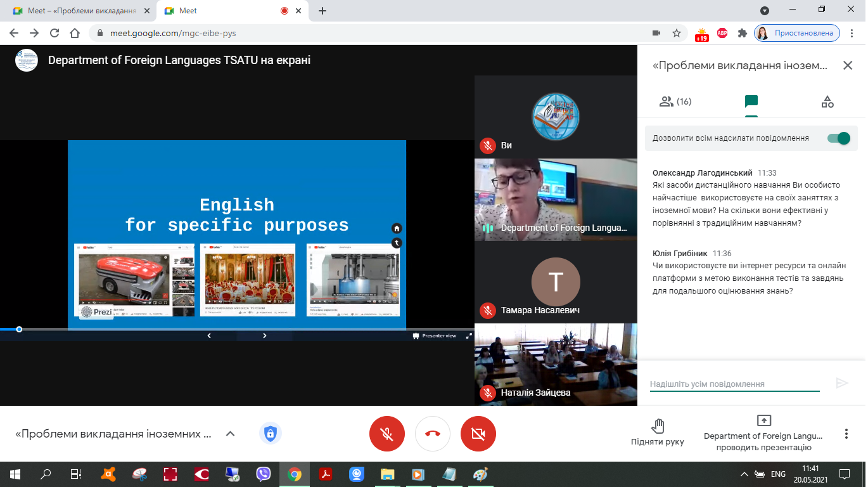Open Viber from the taskbar
868x487 pixels.
click(x=264, y=474)
